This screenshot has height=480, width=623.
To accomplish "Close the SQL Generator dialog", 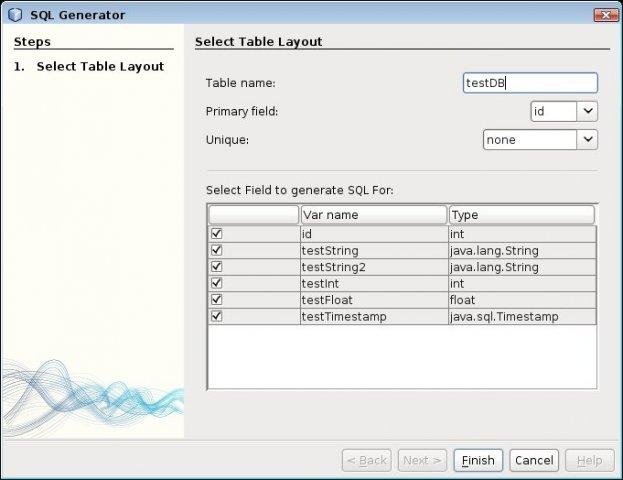I will click(605, 15).
